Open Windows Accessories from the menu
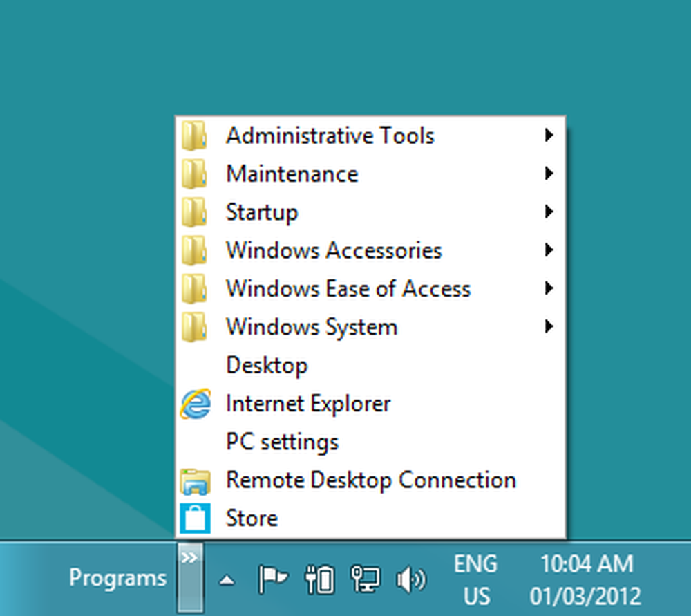Viewport: 691px width, 616px height. pyautogui.click(x=370, y=250)
